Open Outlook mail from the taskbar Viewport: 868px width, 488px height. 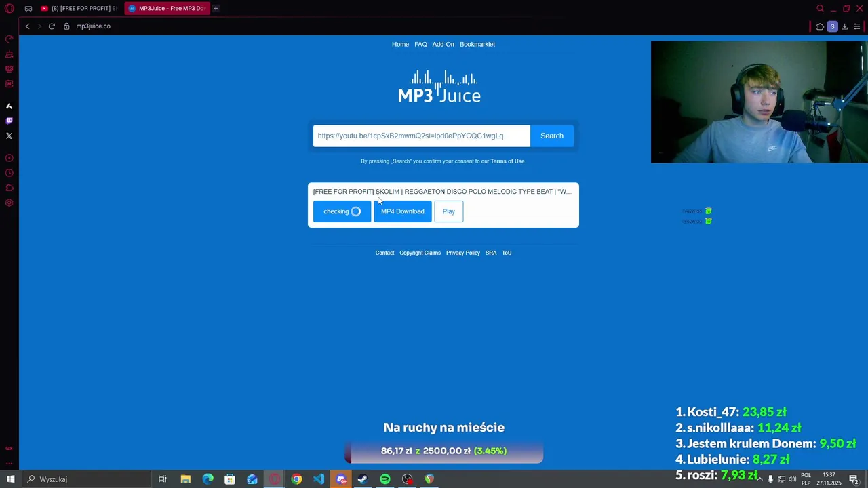pyautogui.click(x=252, y=479)
